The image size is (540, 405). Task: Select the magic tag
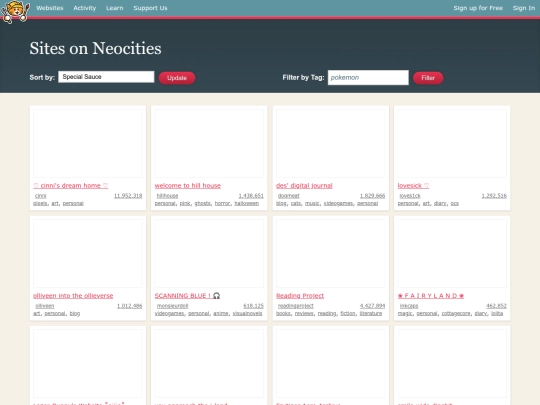pos(405,313)
